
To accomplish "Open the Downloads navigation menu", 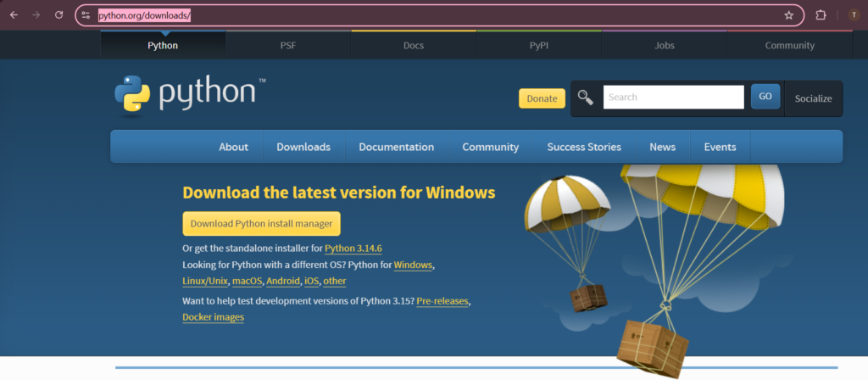I will [303, 147].
